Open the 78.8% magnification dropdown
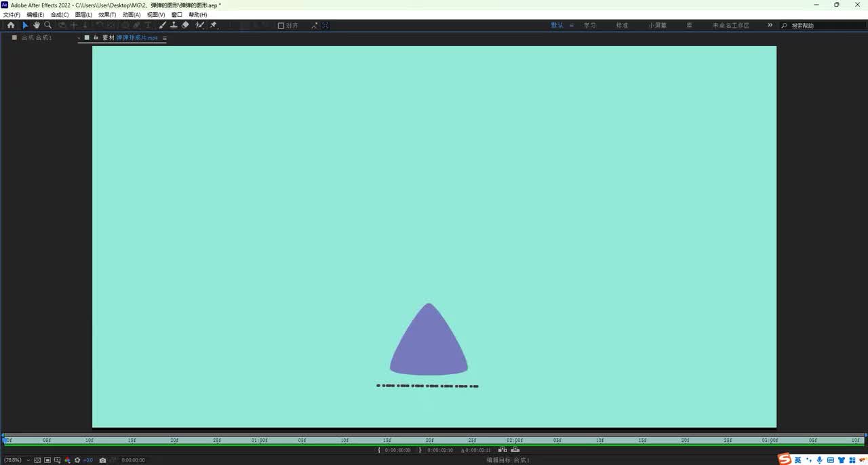 point(18,460)
